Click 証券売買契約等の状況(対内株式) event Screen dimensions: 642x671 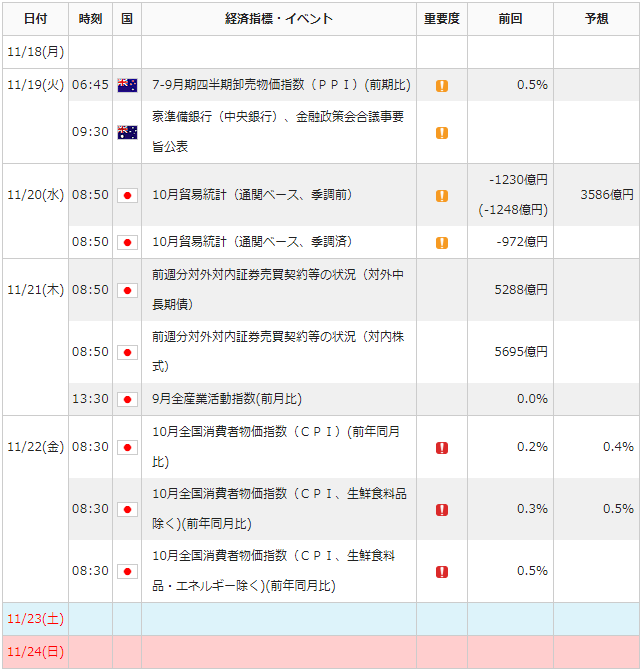tap(278, 352)
